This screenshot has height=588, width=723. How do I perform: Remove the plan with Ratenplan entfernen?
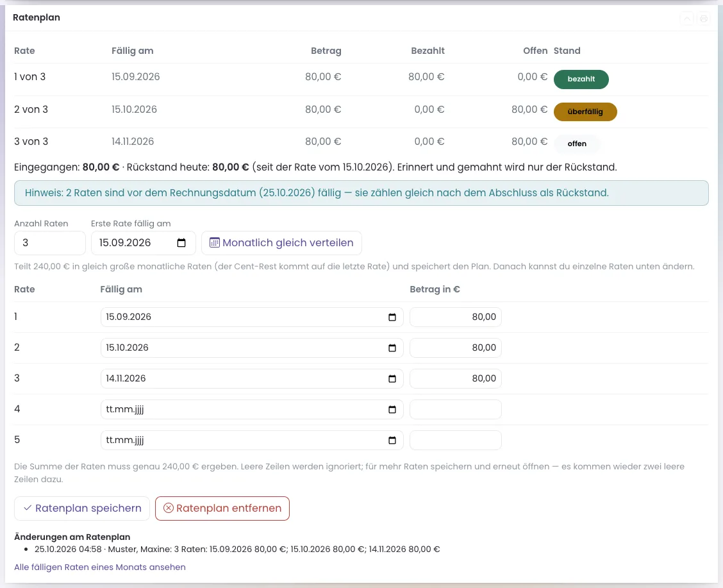(x=222, y=508)
